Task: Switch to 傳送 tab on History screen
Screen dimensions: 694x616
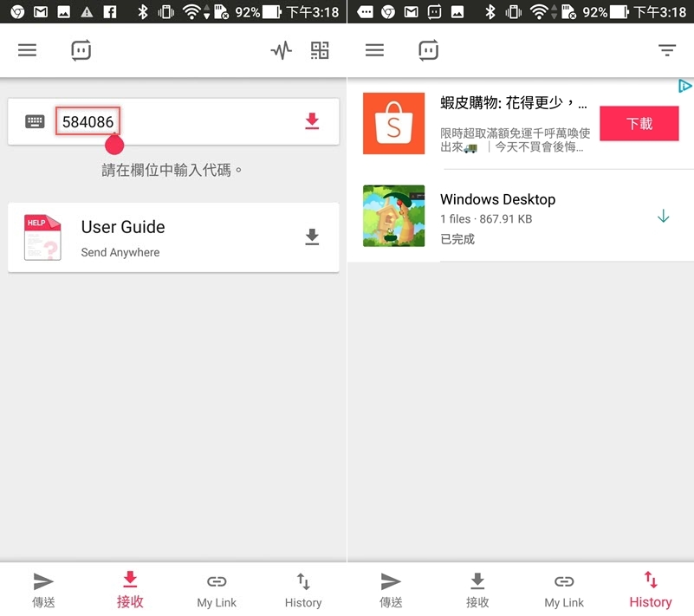Action: pyautogui.click(x=391, y=589)
